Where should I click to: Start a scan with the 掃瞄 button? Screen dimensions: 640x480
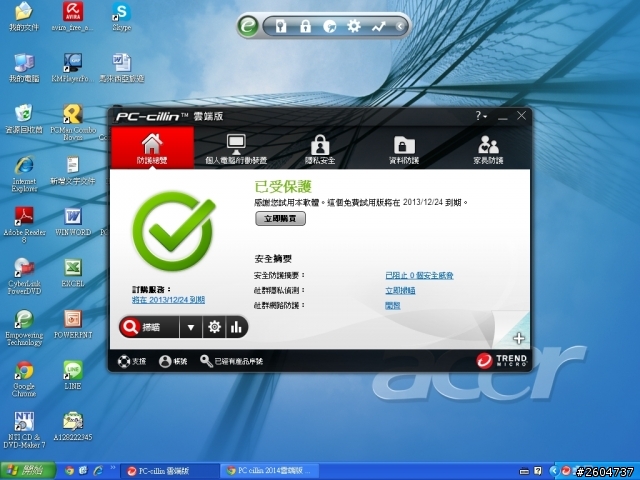coord(149,327)
